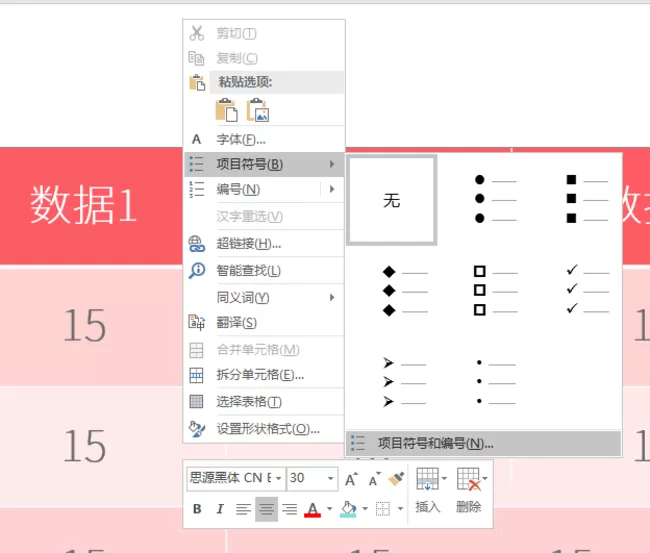Click Delete table button
This screenshot has width=650, height=553.
coord(468,491)
